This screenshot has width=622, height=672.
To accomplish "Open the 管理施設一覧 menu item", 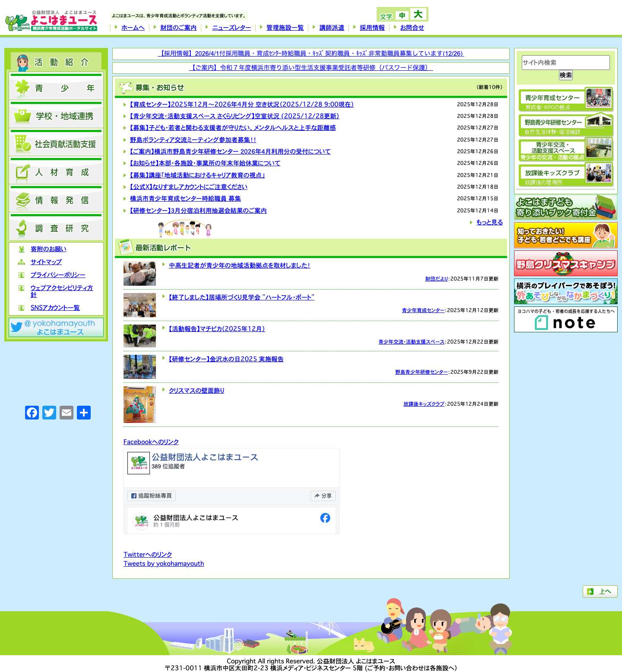I will 284,27.
